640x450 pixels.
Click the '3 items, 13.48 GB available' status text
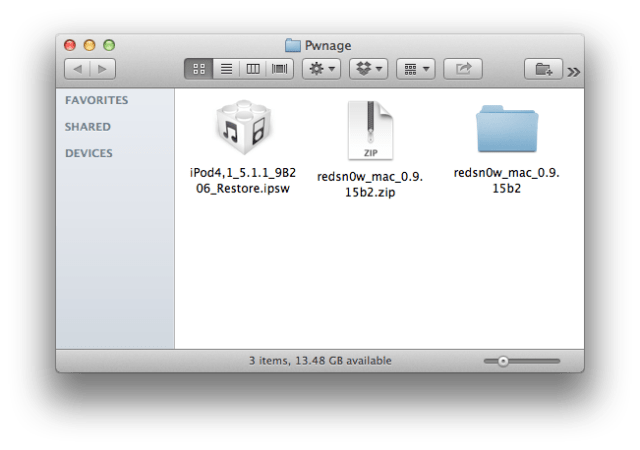pos(320,361)
